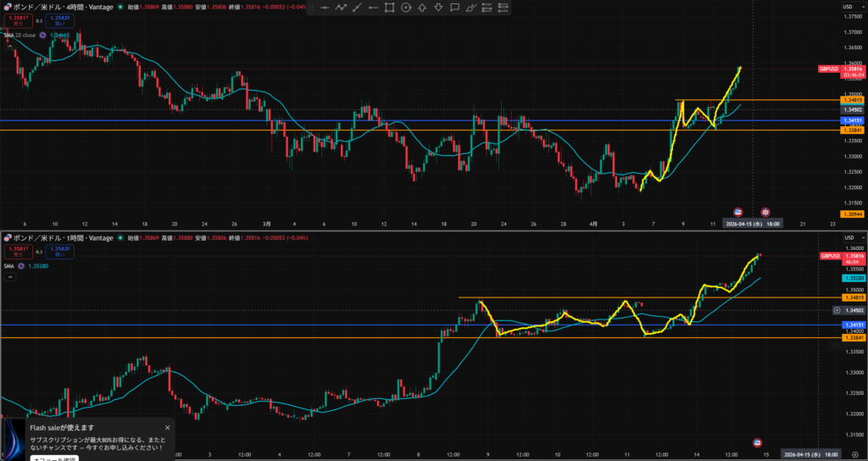Click the buy button on 1-hour chart
The image size is (868, 461).
click(x=60, y=253)
